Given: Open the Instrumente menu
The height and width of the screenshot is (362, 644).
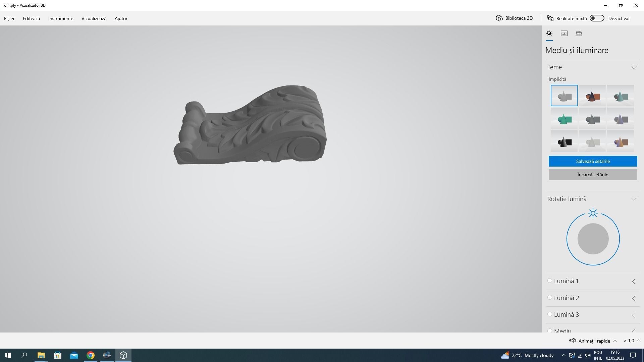Looking at the screenshot, I should (x=61, y=18).
